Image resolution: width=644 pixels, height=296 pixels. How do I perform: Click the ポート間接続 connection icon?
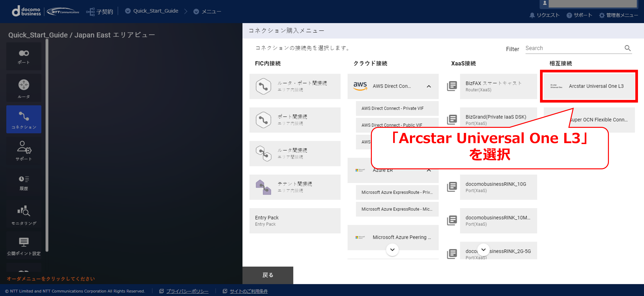[x=263, y=120]
